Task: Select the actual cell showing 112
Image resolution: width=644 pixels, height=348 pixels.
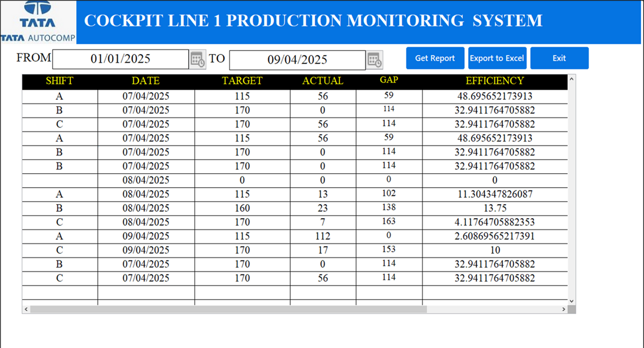Action: [323, 236]
